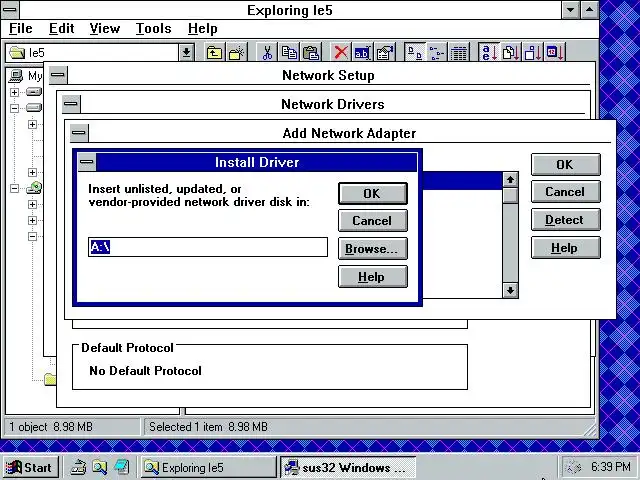The height and width of the screenshot is (480, 640).
Task: Open the Tools menu
Action: tap(153, 29)
